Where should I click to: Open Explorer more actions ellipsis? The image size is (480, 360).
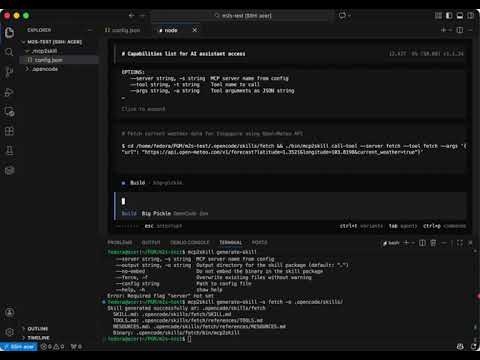[x=90, y=30]
